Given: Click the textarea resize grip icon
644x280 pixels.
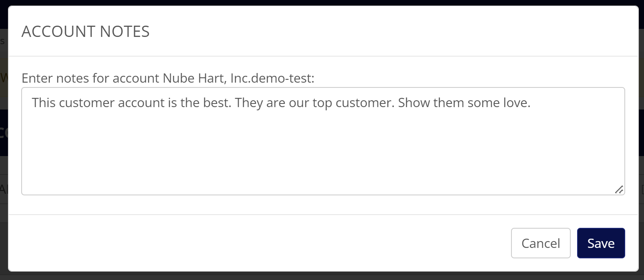Looking at the screenshot, I should (x=619, y=189).
